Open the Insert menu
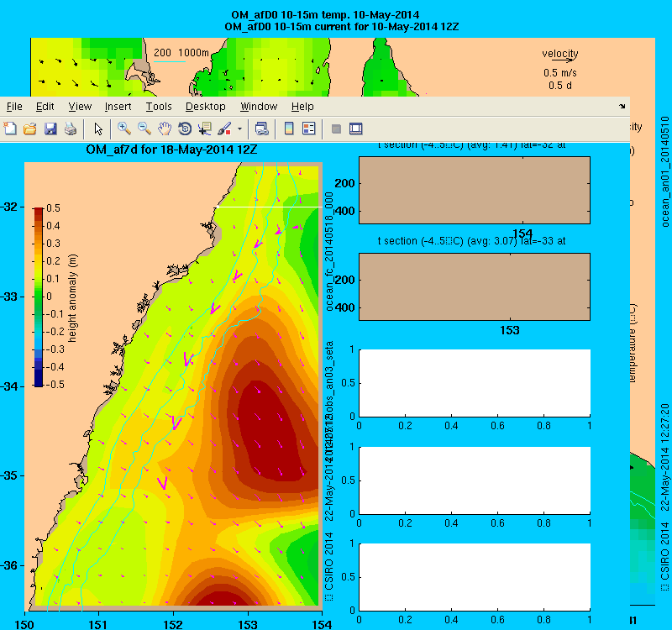 [x=118, y=107]
